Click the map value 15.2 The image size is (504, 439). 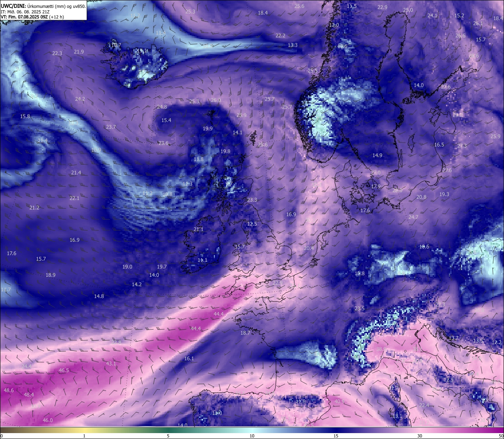tap(459, 15)
